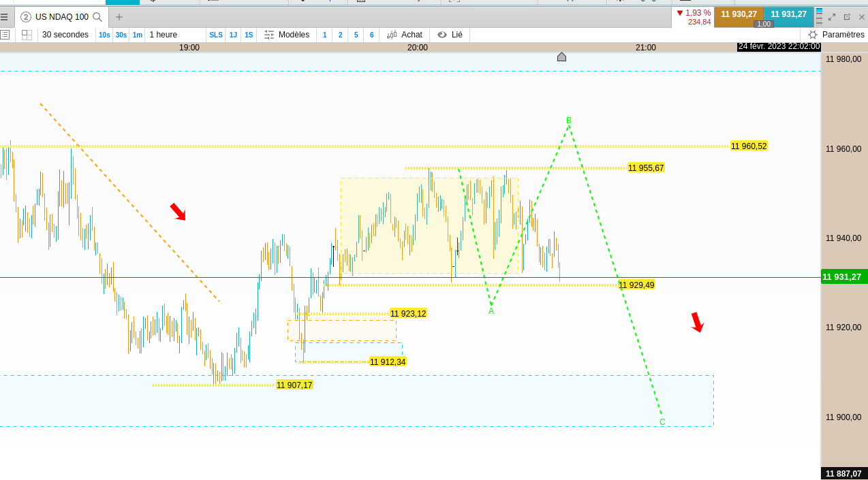This screenshot has width=868, height=480.
Task: Select the 11 955,67 yellow level label
Action: point(646,167)
